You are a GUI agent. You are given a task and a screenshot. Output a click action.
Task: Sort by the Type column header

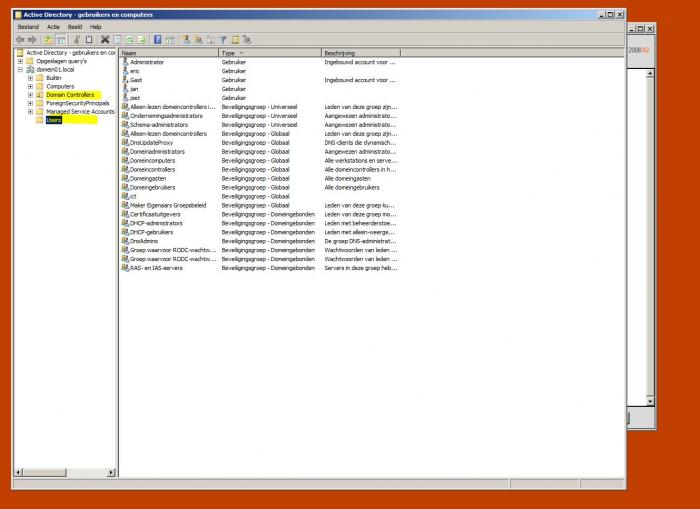point(270,53)
